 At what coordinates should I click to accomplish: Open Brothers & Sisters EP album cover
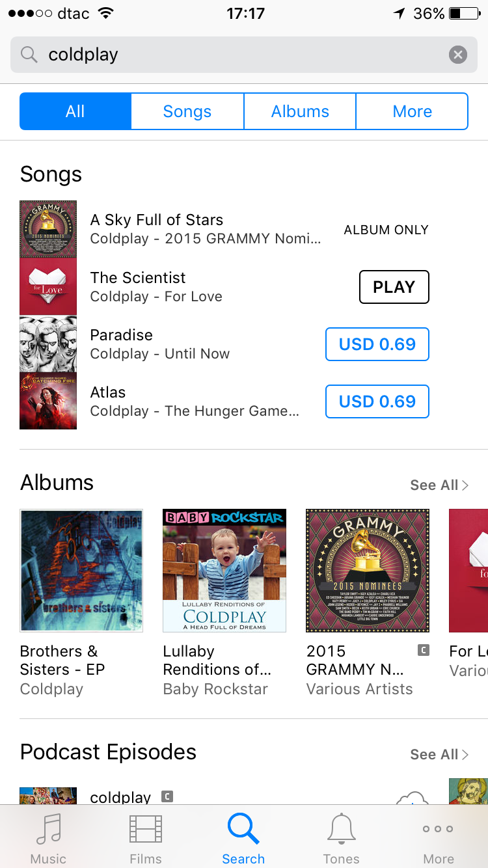coord(81,571)
